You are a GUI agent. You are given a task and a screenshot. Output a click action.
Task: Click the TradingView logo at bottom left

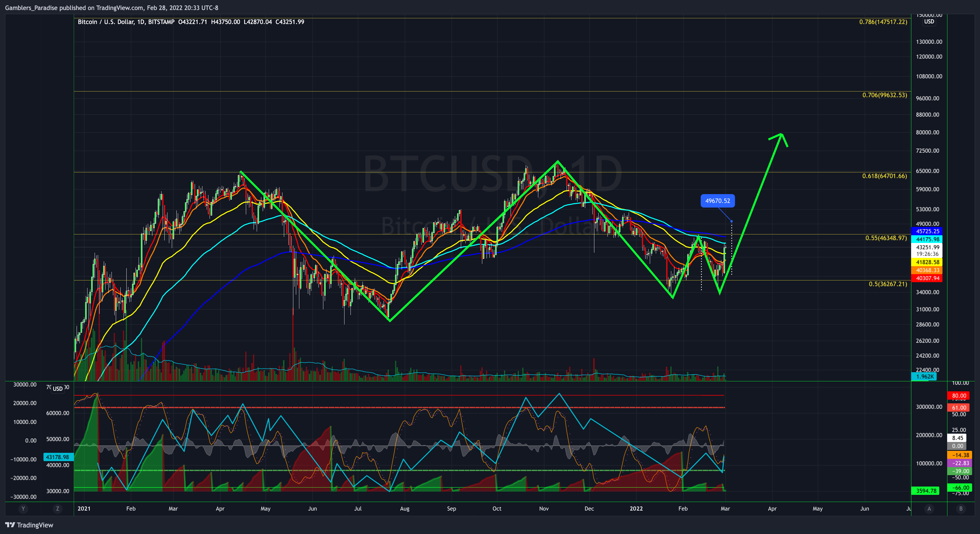point(29,525)
